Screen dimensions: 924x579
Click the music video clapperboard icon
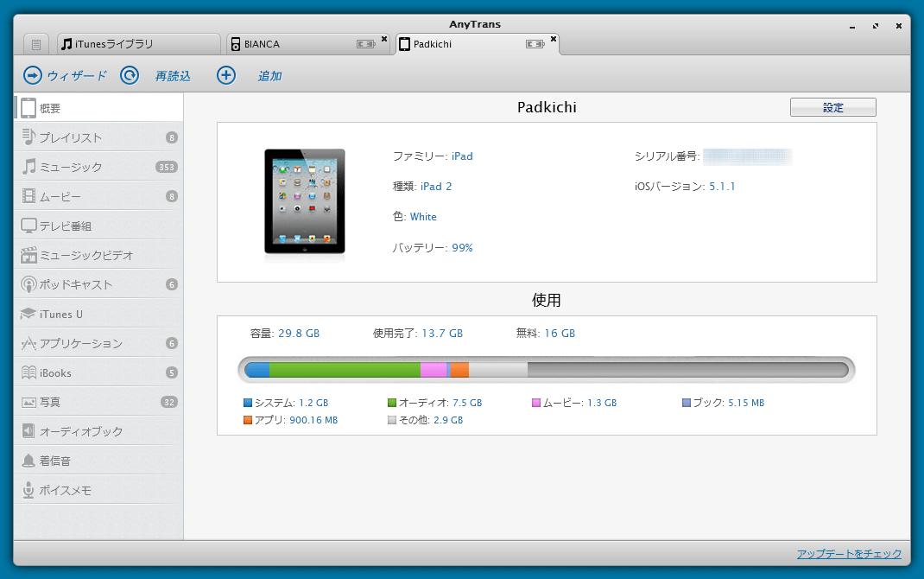28,255
